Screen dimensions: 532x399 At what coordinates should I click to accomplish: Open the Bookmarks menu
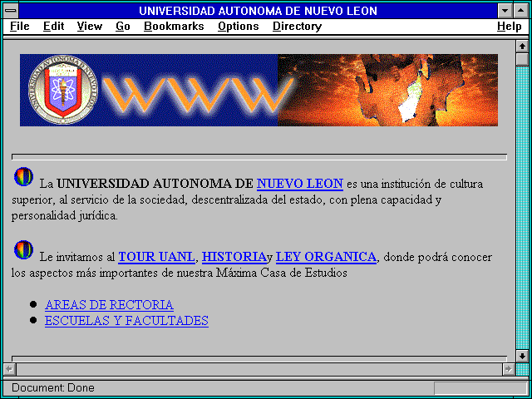[174, 27]
